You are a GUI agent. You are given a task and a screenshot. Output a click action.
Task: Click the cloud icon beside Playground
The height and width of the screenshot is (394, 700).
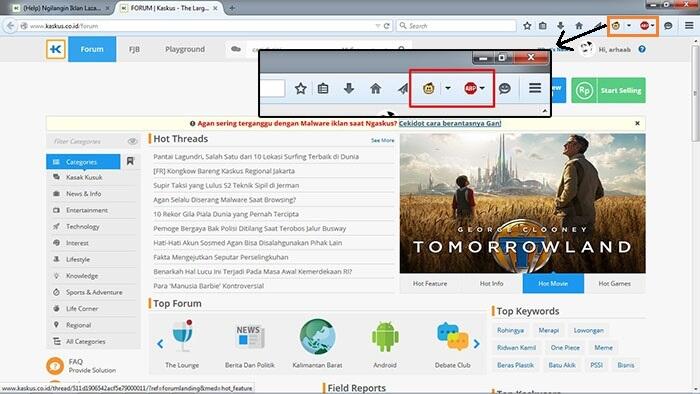click(236, 49)
